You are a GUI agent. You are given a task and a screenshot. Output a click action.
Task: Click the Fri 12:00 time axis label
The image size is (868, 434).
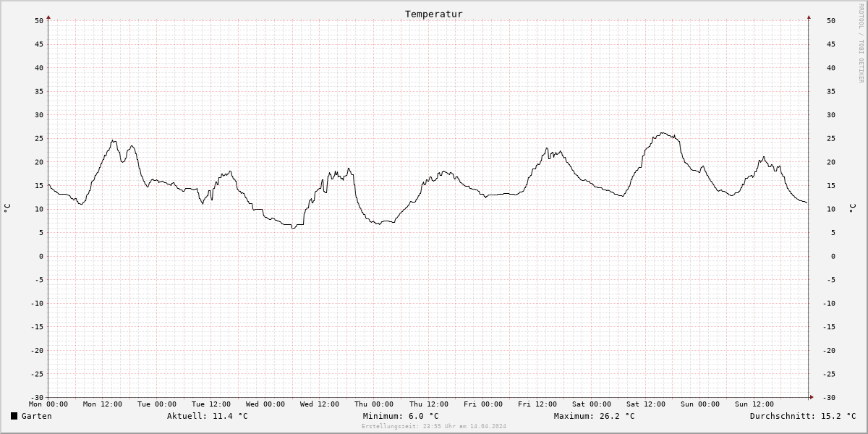pyautogui.click(x=537, y=404)
